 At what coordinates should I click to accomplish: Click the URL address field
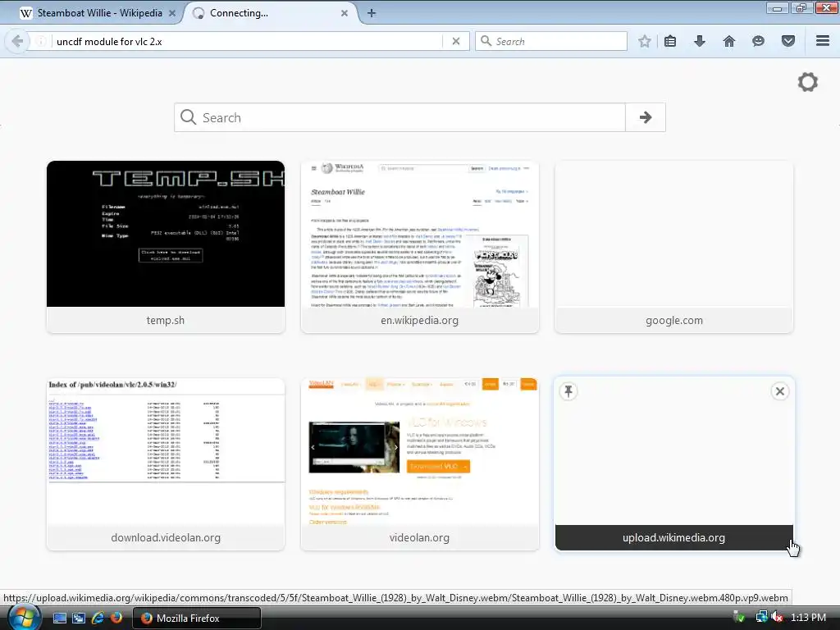coord(246,41)
